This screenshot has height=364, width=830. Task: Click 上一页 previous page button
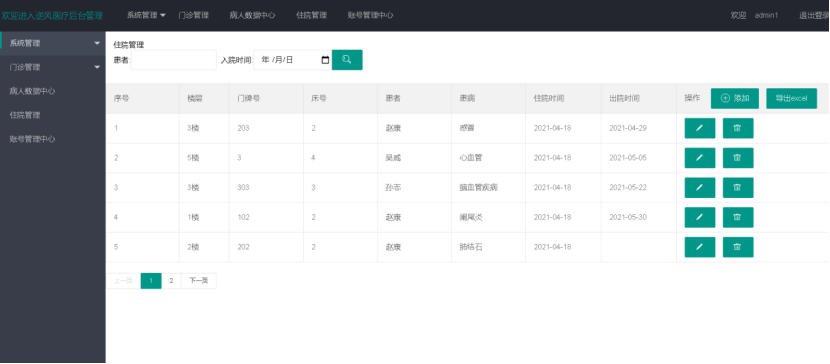click(123, 281)
